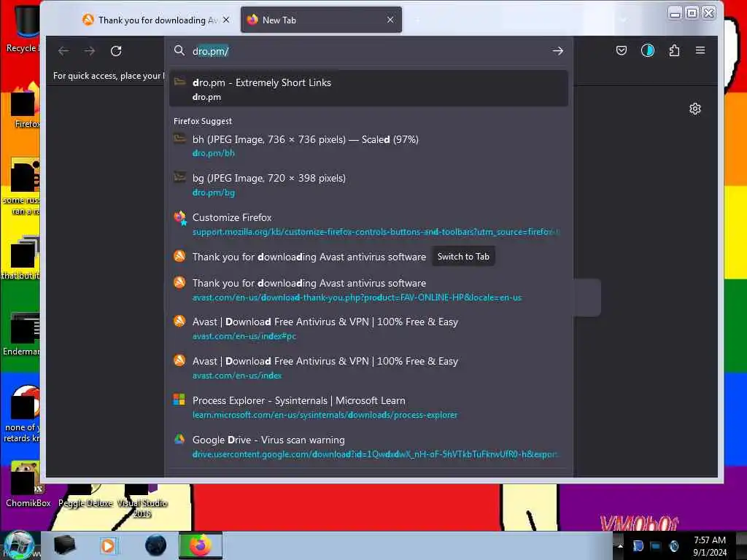The width and height of the screenshot is (747, 560).
Task: Select dro.pm Extremely Short Links suggestion
Action: coord(368,88)
